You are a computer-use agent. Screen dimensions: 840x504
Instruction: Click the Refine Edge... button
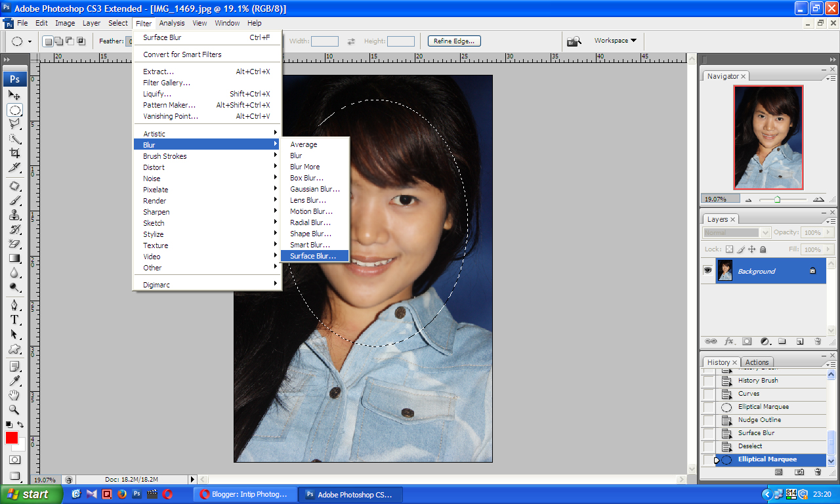tap(454, 41)
